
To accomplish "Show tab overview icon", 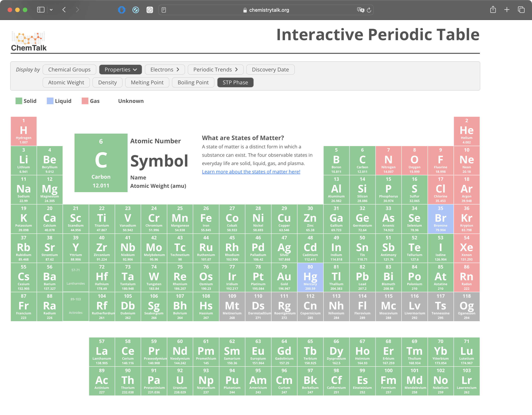I will 521,10.
